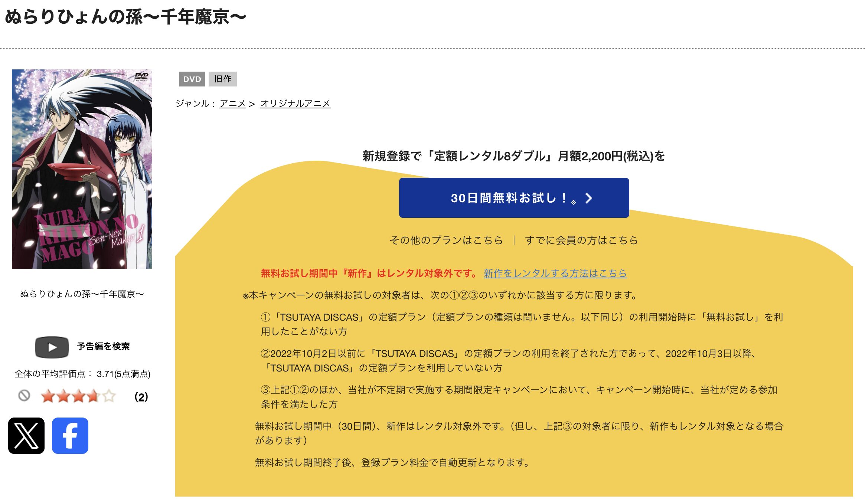
Task: Click the condition ① TSUTAYA DISCAS paragraph
Action: coord(522,324)
